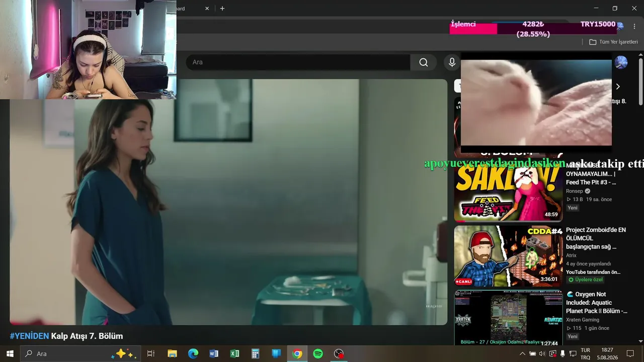
Task: Open Chrome's three-dot menu
Action: [634, 26]
